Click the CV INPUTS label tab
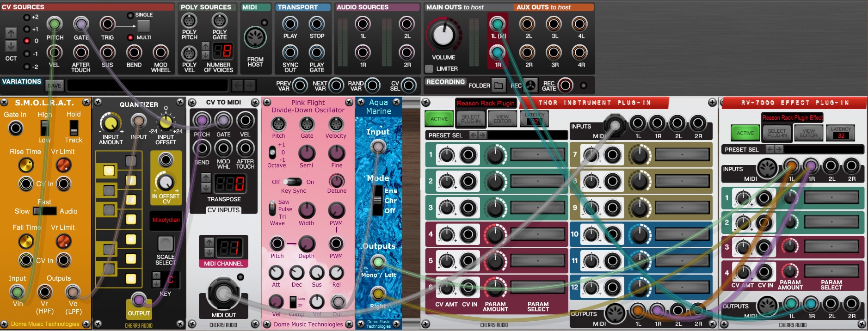 click(x=223, y=210)
